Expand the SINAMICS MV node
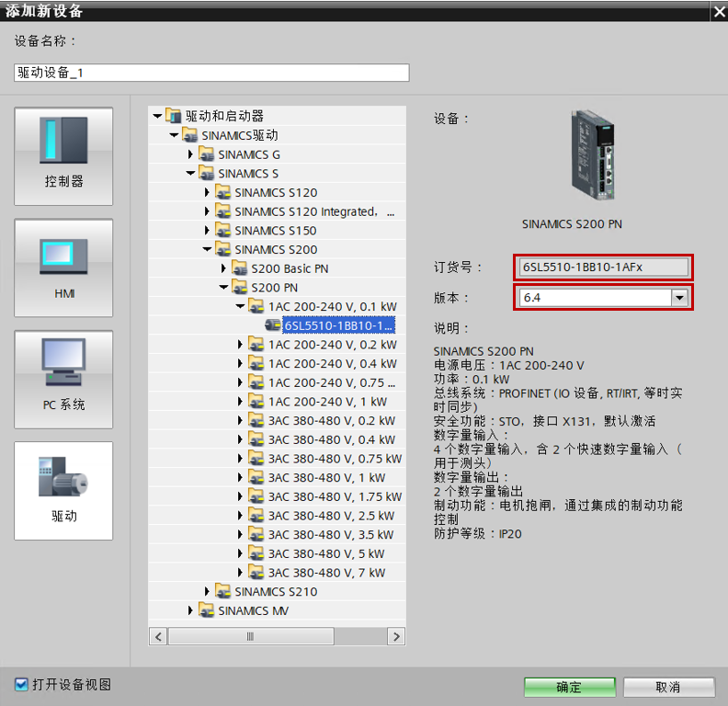 pyautogui.click(x=190, y=610)
